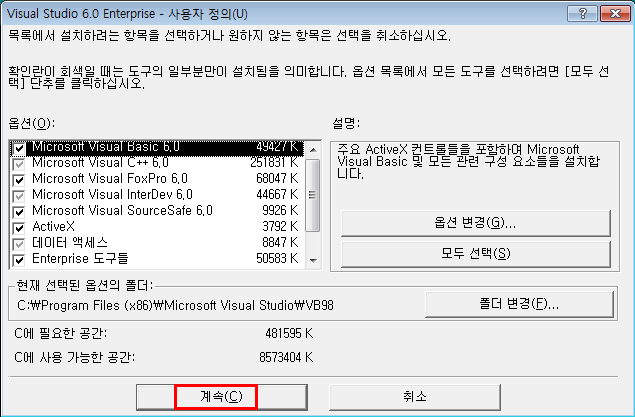This screenshot has width=635, height=417.
Task: Toggle the Microsoft Visual C++ 6.0 checkbox
Action: coord(19,164)
